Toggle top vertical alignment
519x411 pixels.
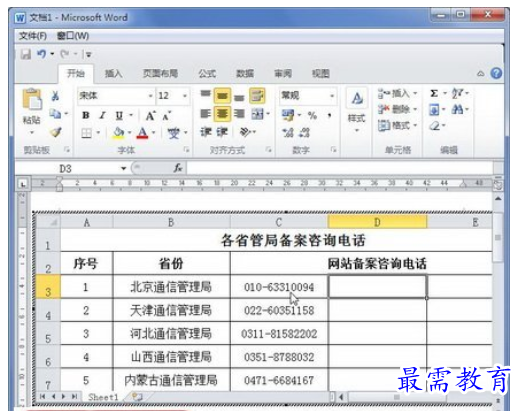point(206,95)
